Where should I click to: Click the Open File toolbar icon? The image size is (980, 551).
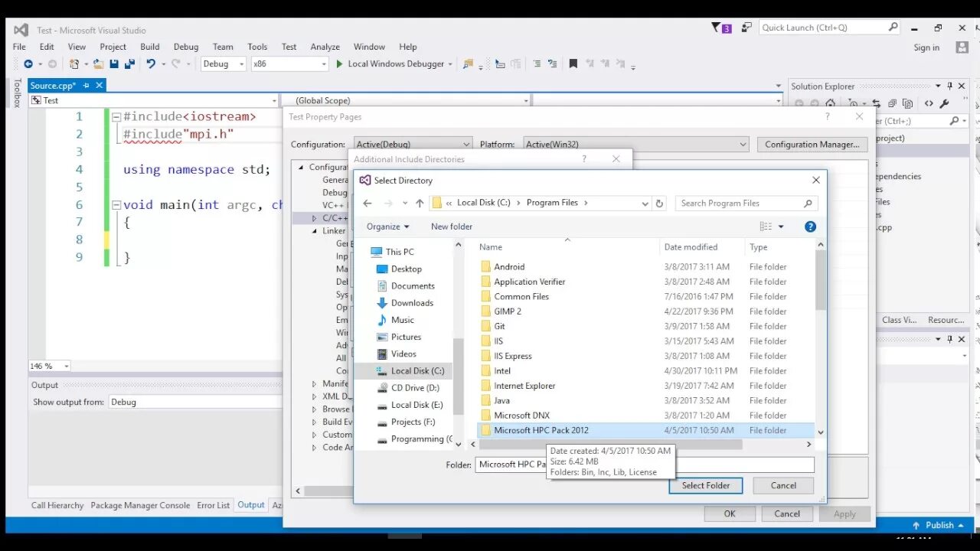98,64
